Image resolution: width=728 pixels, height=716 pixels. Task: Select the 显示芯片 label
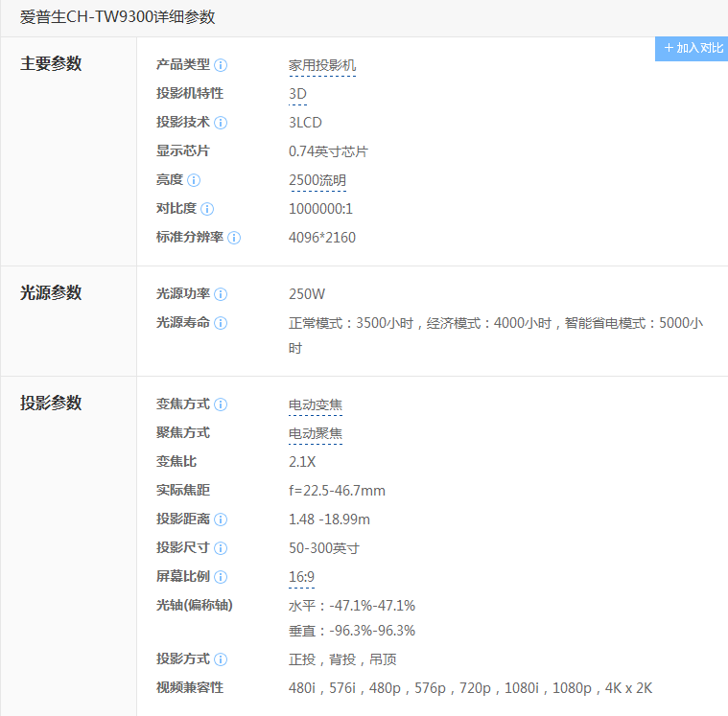click(x=183, y=150)
